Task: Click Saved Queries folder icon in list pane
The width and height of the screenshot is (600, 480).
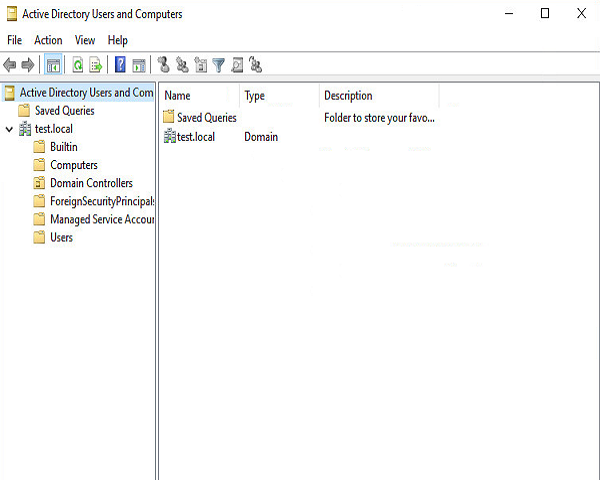Action: pyautogui.click(x=168, y=117)
